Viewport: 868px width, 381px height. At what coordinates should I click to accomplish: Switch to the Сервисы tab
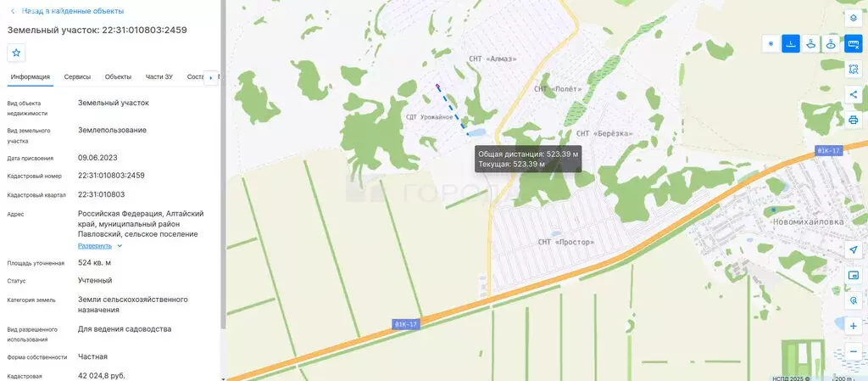point(77,77)
